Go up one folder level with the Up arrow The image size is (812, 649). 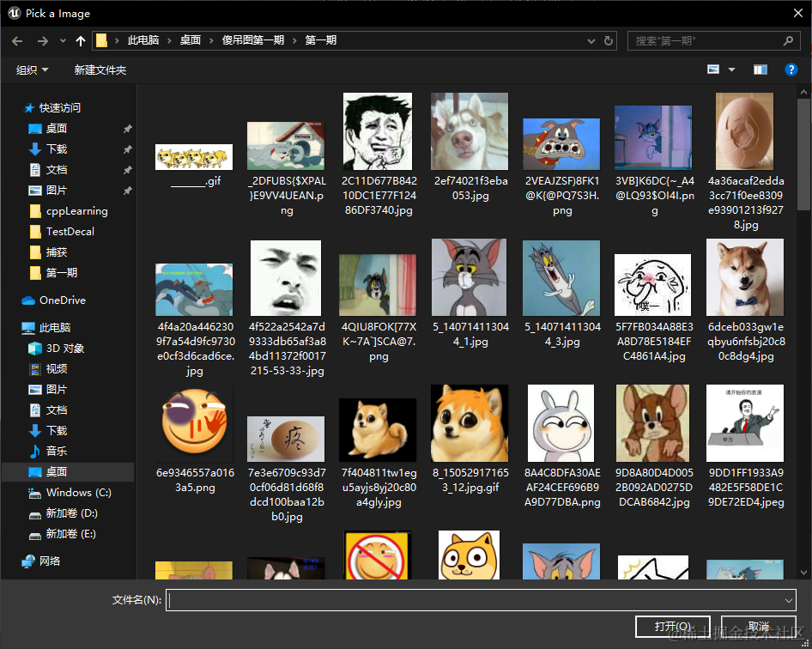click(x=81, y=41)
